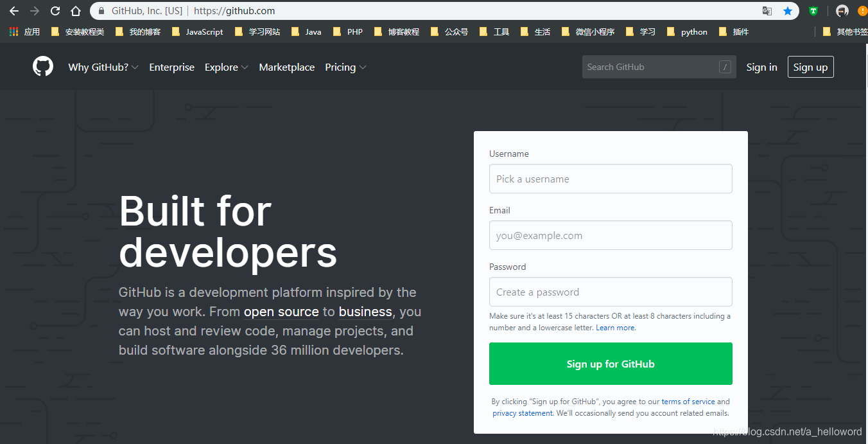Expand the Pricing dropdown menu
Image resolution: width=868 pixels, height=444 pixels.
click(345, 67)
